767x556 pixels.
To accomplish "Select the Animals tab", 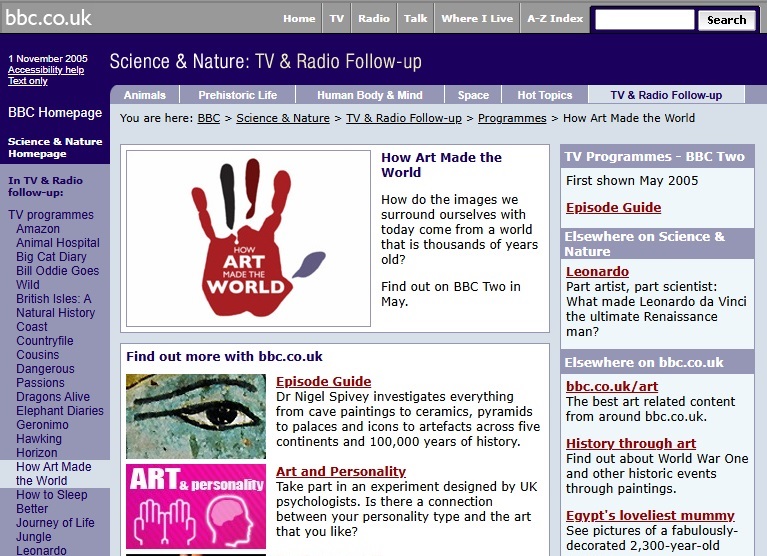I will tap(145, 95).
